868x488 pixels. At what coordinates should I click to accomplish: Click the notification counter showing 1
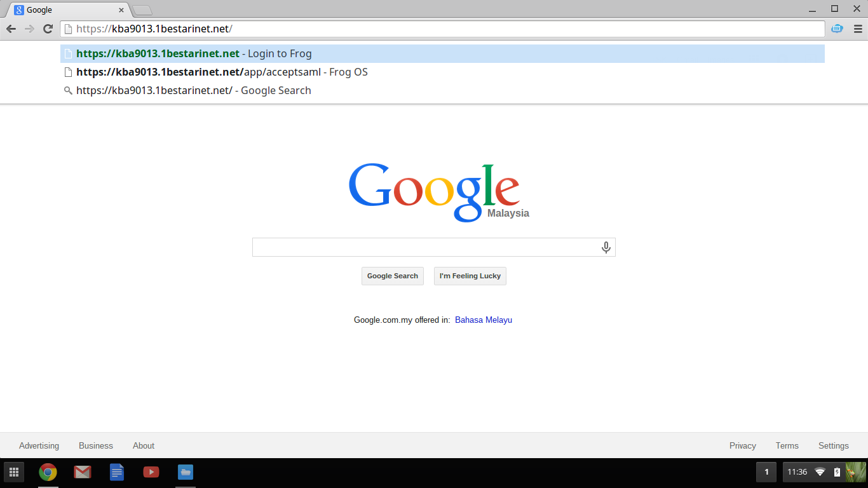point(766,472)
